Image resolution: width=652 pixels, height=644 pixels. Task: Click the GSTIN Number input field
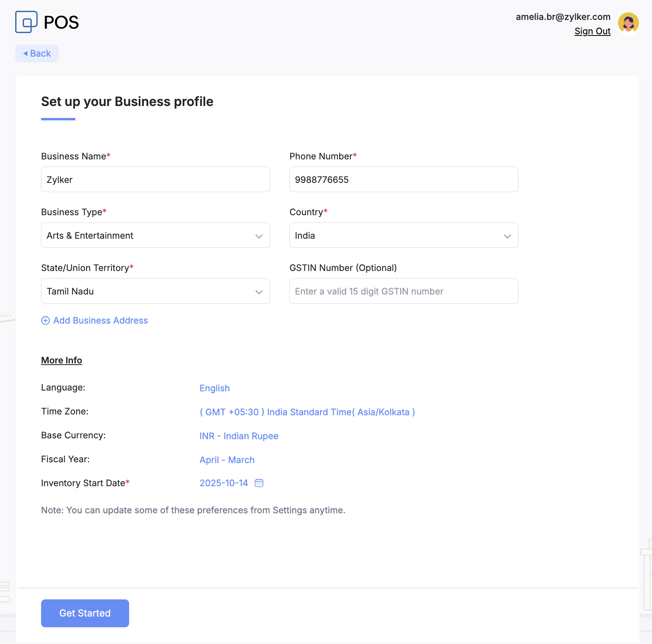403,291
